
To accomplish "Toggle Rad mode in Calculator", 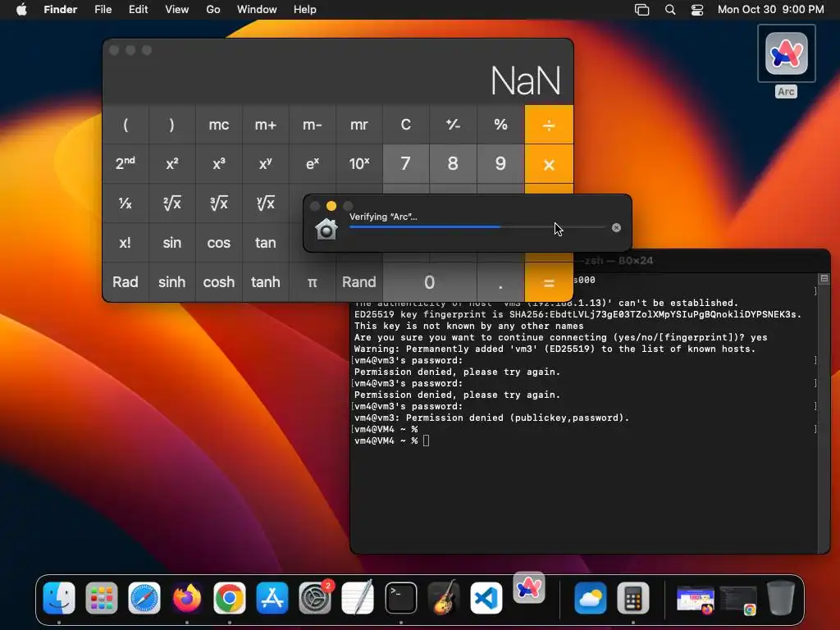I will tap(126, 282).
